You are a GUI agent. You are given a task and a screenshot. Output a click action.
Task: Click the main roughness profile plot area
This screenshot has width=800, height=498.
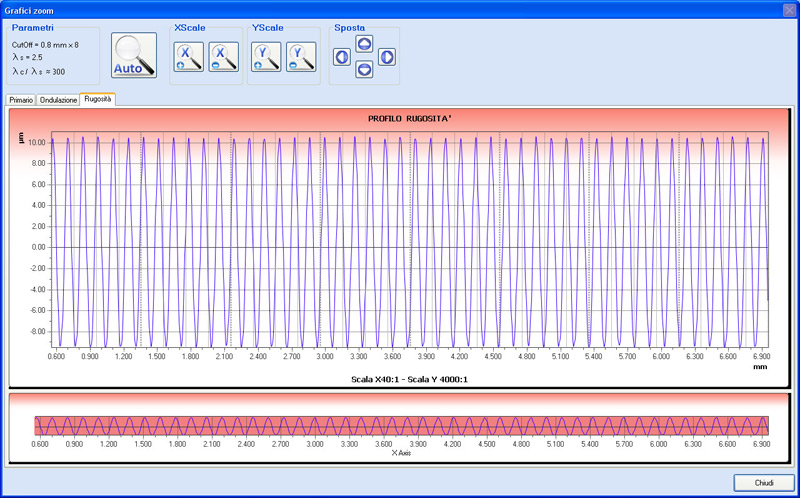[x=410, y=240]
